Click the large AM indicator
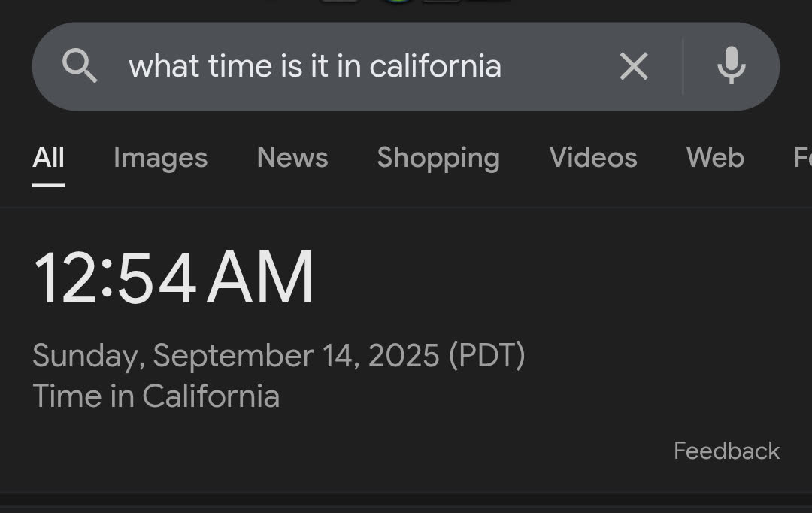Viewport: 812px width, 513px height. (x=260, y=278)
